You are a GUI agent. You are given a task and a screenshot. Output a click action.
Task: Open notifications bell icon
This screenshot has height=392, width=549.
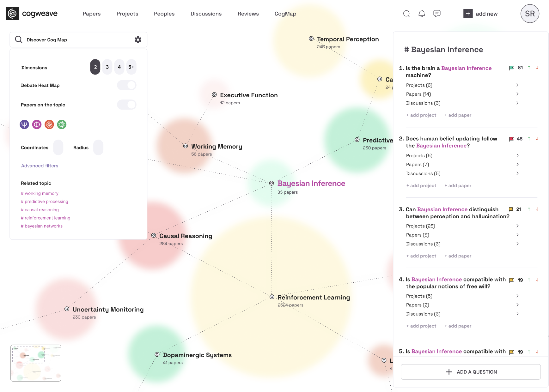pyautogui.click(x=422, y=14)
